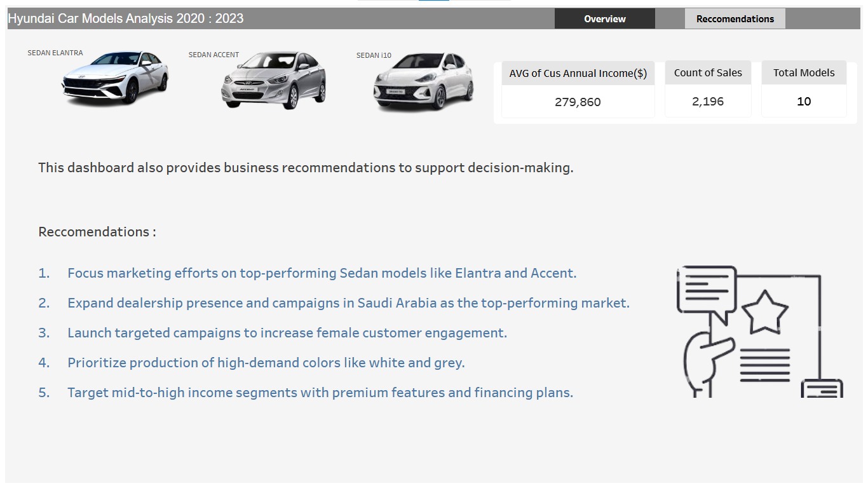Click the female customer engagement recommendation
868x488 pixels.
pyautogui.click(x=287, y=333)
